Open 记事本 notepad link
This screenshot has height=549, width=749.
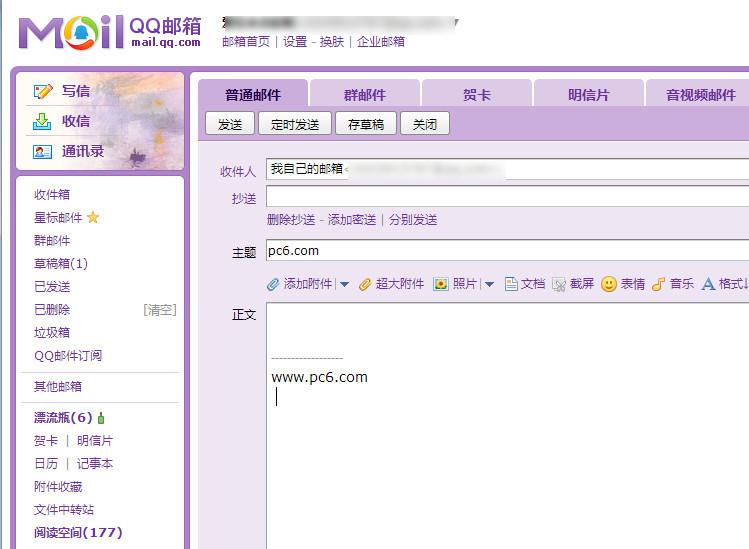coord(95,463)
